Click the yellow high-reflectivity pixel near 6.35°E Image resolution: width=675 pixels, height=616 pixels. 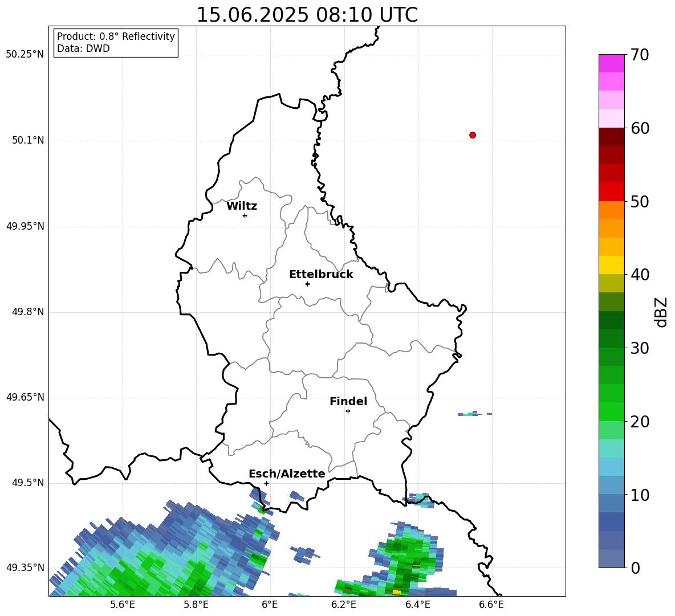(396, 592)
